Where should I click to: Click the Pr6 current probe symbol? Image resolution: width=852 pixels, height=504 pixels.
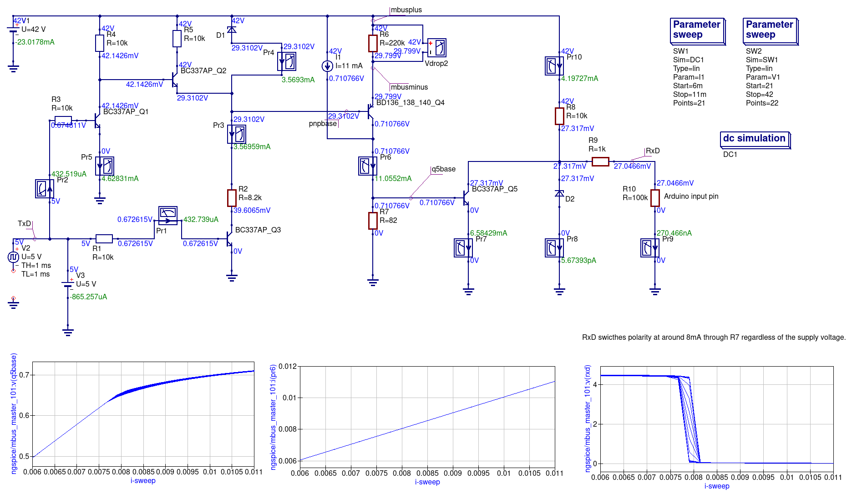tap(367, 166)
